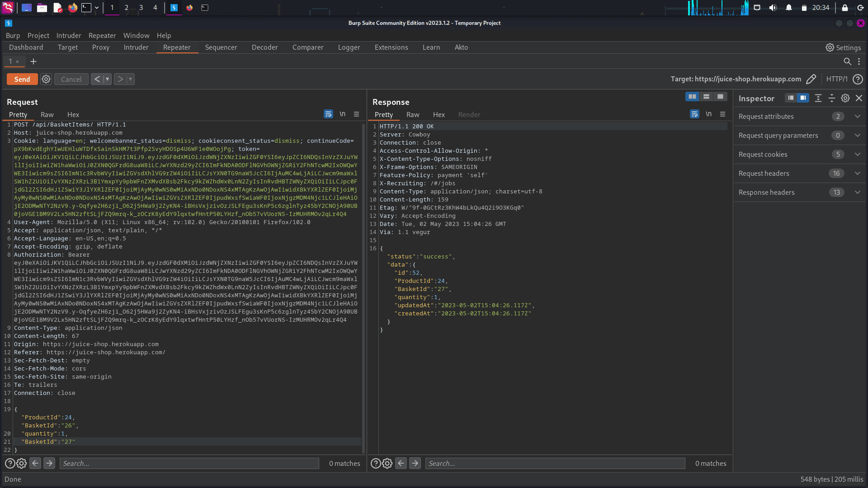Add a new Repeater tab
Viewport: 868px width, 488px height.
(x=33, y=61)
